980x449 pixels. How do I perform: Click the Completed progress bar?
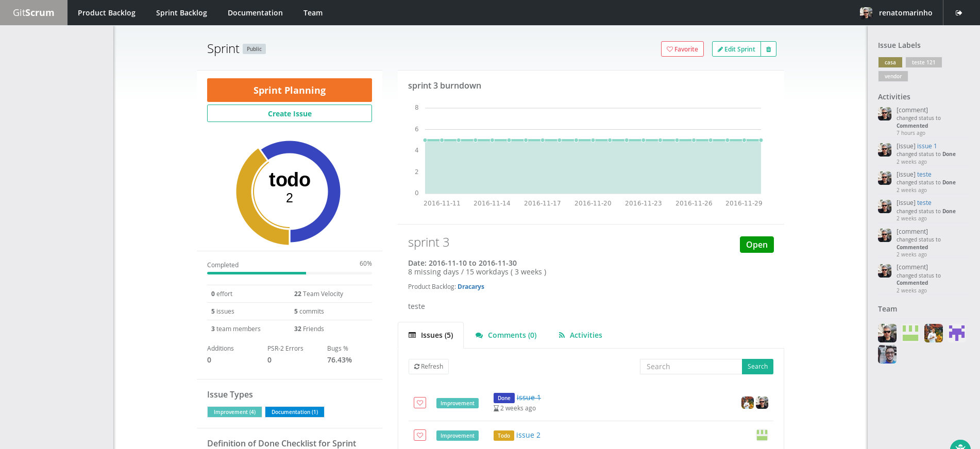pyautogui.click(x=290, y=273)
